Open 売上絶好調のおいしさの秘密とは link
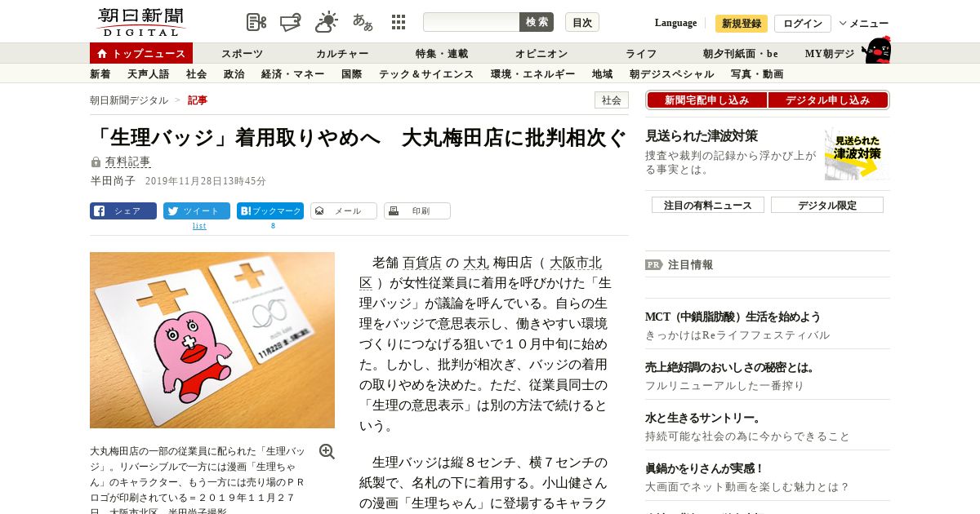The image size is (980, 514). (x=730, y=367)
